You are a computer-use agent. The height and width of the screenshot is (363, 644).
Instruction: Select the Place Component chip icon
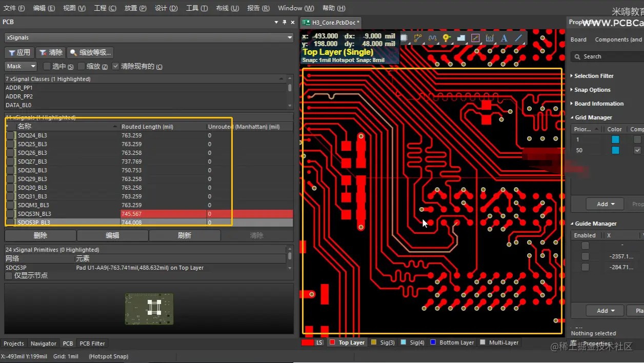[x=404, y=38]
